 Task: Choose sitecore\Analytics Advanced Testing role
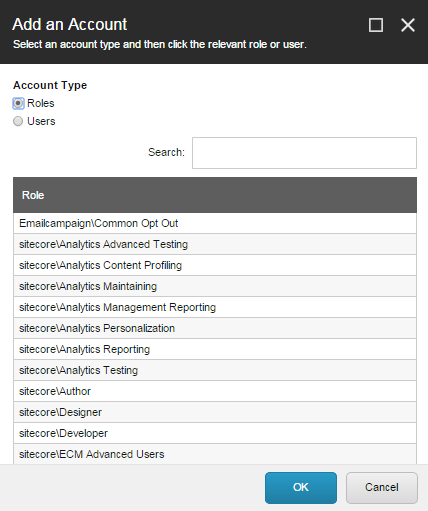tap(215, 244)
